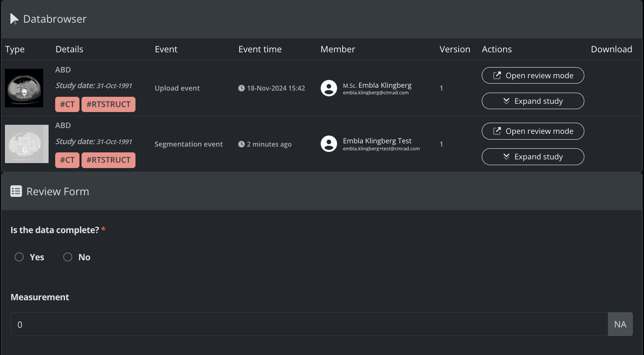The height and width of the screenshot is (355, 644).
Task: Open review mode for Upload event study
Action: [532, 75]
